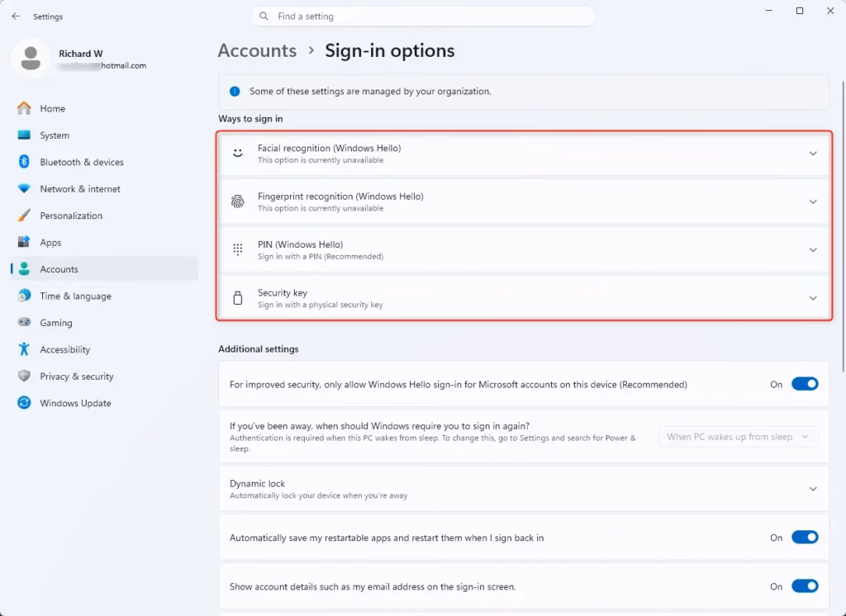The image size is (846, 616).
Task: Click the Security key USB icon
Action: pos(237,298)
